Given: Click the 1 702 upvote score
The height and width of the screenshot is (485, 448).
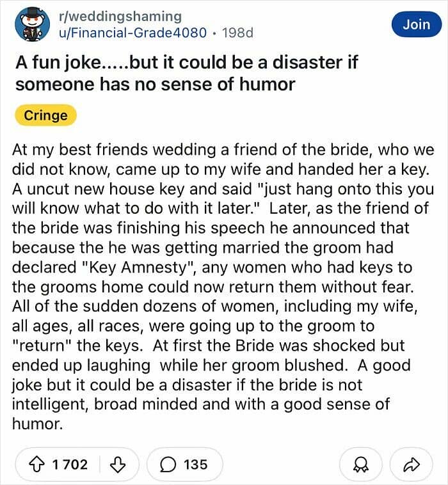Looking at the screenshot, I should [70, 465].
